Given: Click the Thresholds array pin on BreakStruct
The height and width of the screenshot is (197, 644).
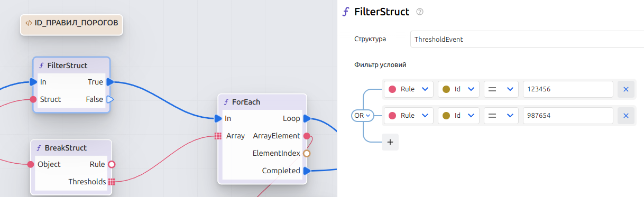Looking at the screenshot, I should pos(112,182).
